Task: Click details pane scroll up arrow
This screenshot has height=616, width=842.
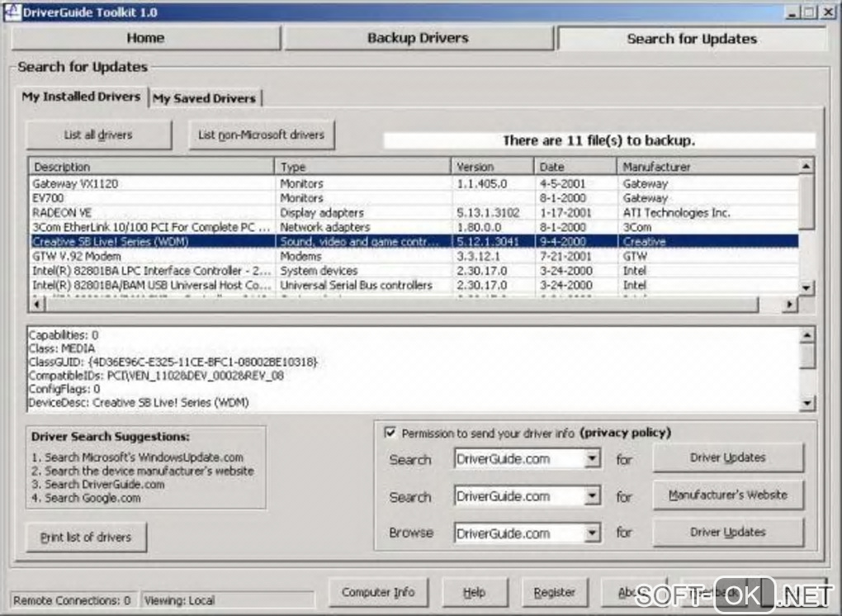Action: click(x=807, y=335)
